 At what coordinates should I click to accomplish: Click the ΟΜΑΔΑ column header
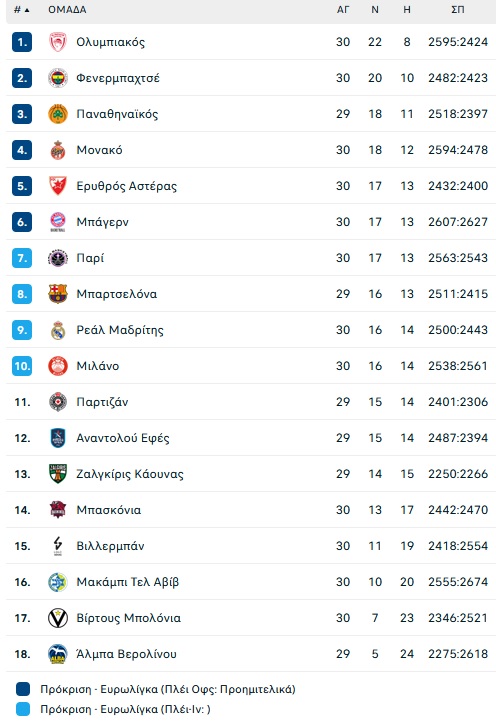67,9
